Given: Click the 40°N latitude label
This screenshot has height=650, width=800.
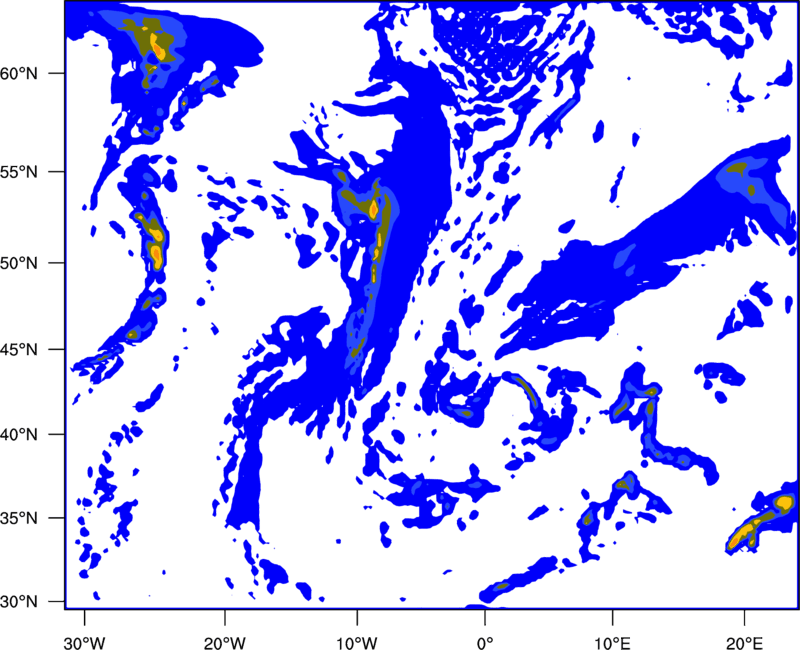Looking at the screenshot, I should [x=18, y=435].
